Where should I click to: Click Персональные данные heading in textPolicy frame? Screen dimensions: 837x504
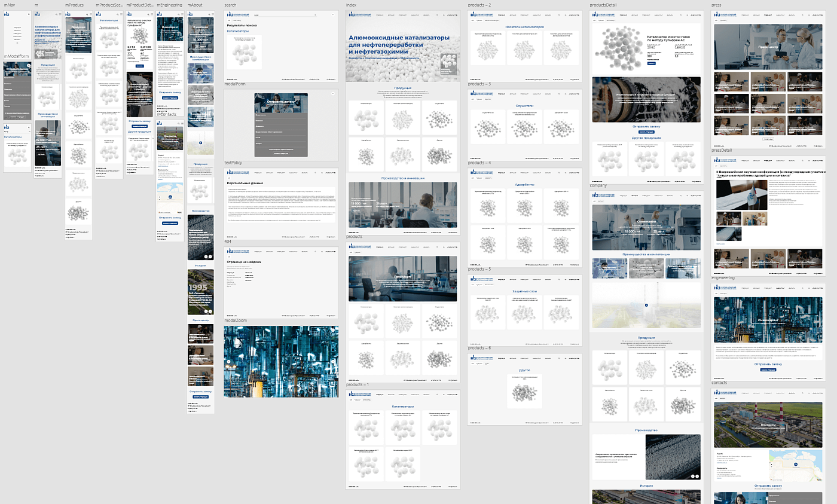(246, 182)
